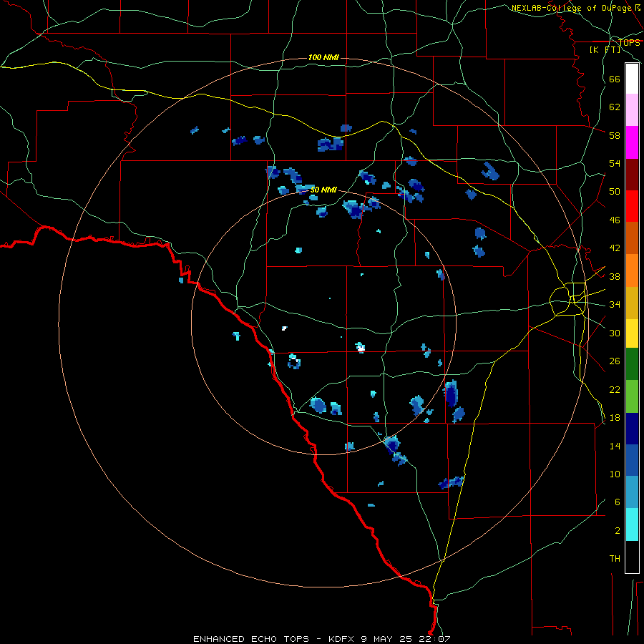Select the 46 scale label
This screenshot has height=644, width=644.
click(x=615, y=220)
